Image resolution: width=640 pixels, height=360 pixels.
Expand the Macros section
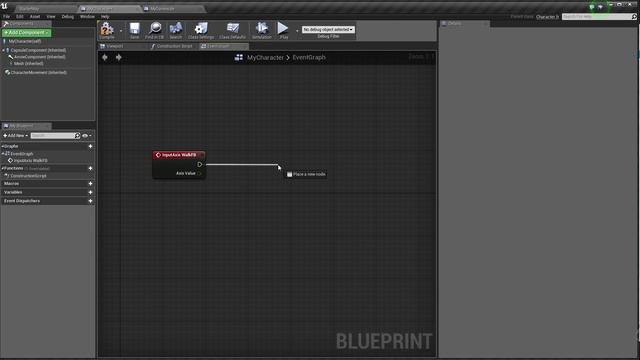pyautogui.click(x=11, y=184)
